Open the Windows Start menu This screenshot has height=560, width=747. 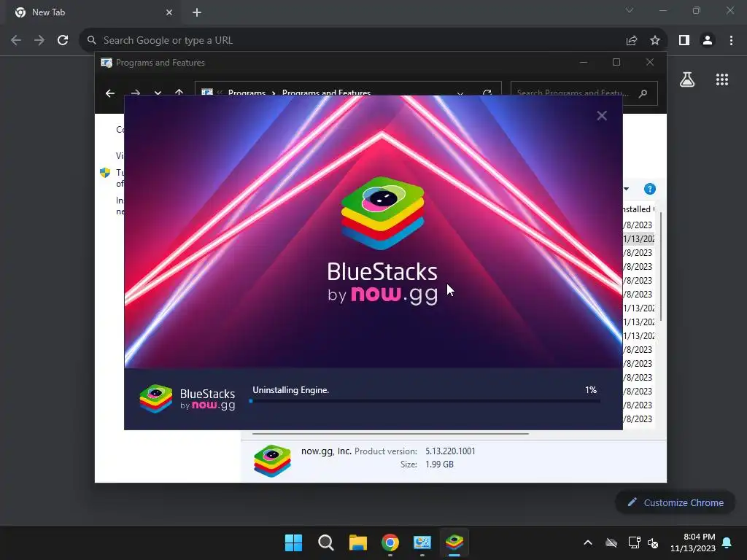click(293, 542)
